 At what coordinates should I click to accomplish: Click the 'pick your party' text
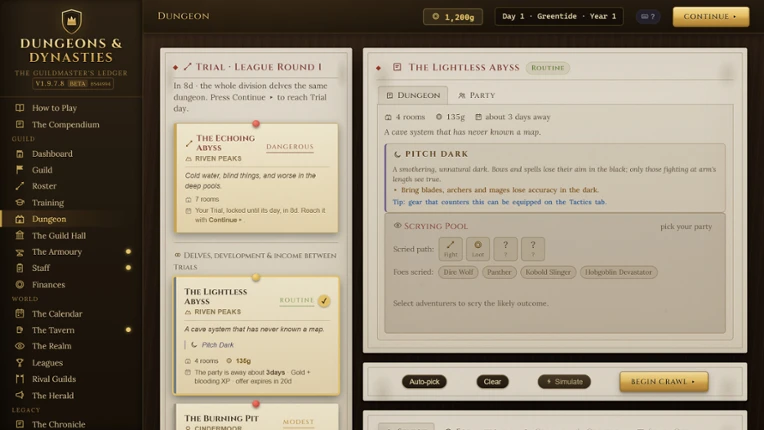(x=686, y=226)
